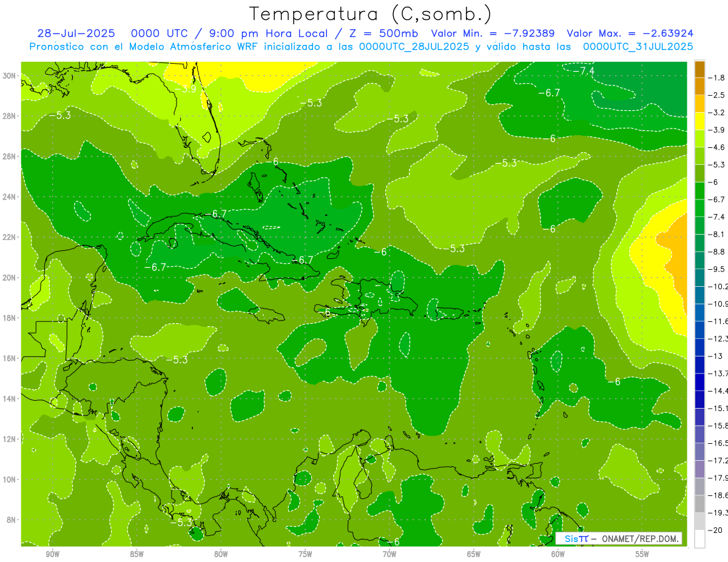Viewport: 728px width, 562px height.
Task: Click the colorbar label "-20"
Action: pos(716,530)
